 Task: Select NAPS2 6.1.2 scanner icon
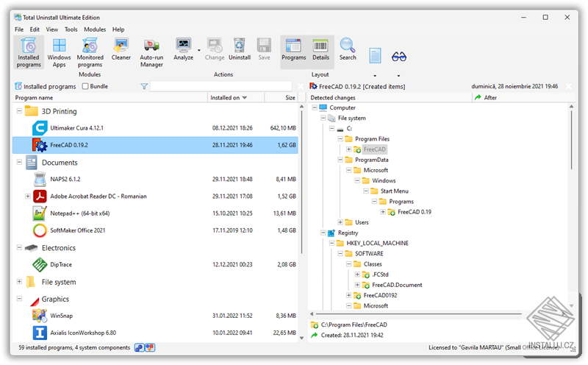(40, 179)
